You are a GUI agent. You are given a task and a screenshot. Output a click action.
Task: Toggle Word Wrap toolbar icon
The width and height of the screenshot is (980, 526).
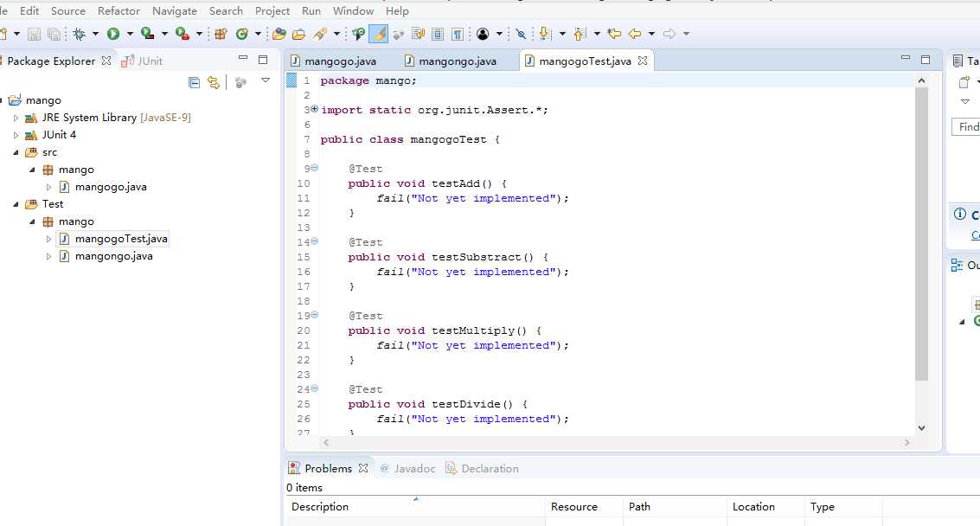(418, 34)
